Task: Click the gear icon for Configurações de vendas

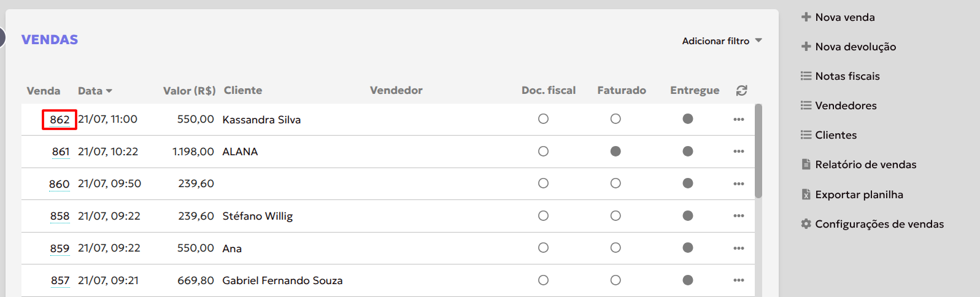Action: point(806,224)
